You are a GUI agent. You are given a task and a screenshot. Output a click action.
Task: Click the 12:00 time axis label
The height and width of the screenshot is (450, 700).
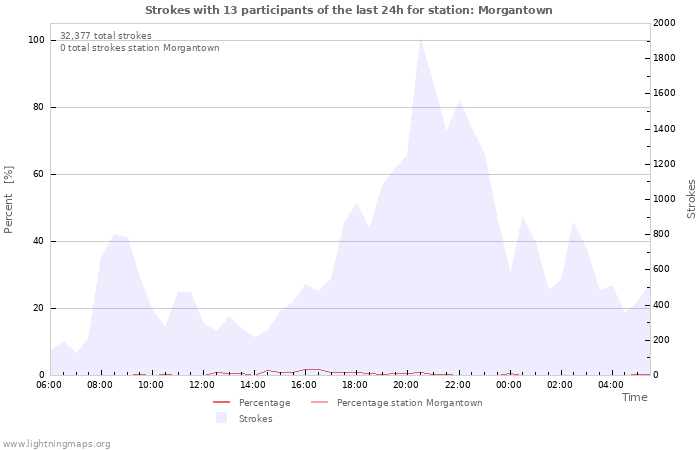coord(201,385)
